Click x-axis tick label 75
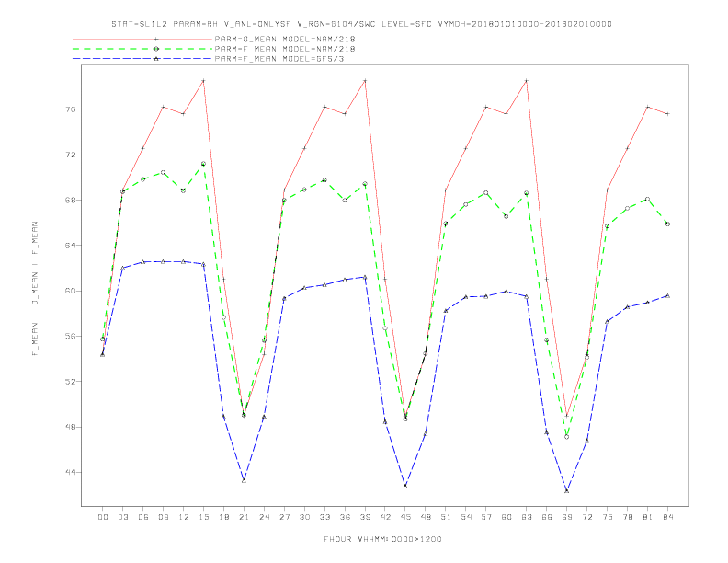 click(x=608, y=517)
